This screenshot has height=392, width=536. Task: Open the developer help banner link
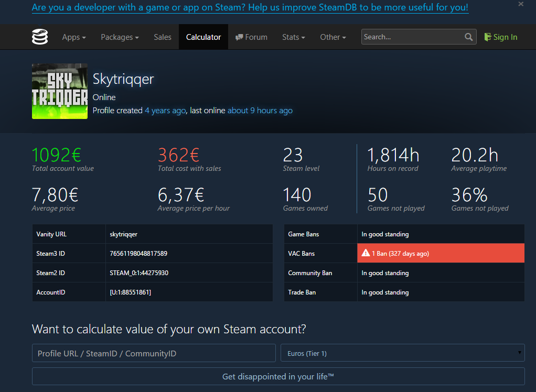pos(250,7)
